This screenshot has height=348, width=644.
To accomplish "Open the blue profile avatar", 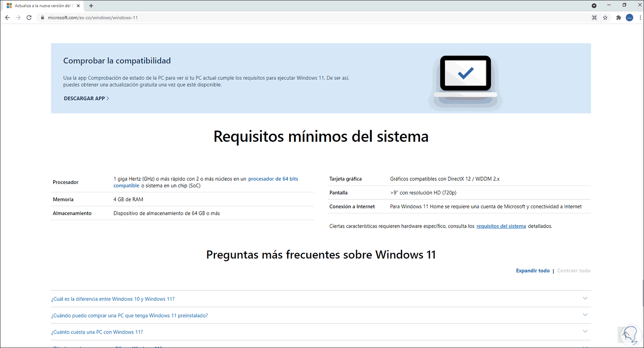I will [629, 18].
